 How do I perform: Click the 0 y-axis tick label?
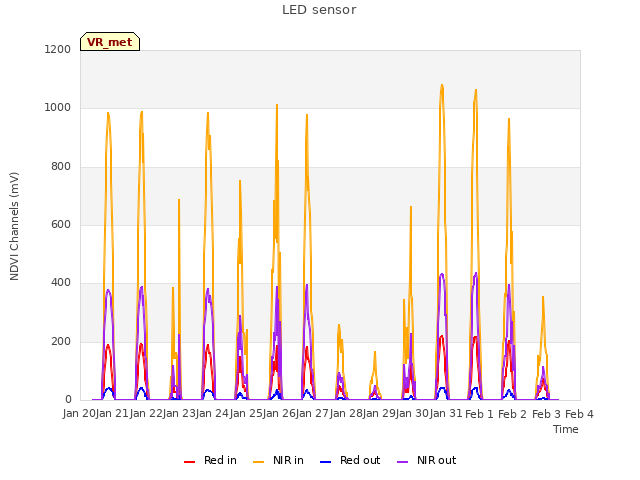point(68,400)
